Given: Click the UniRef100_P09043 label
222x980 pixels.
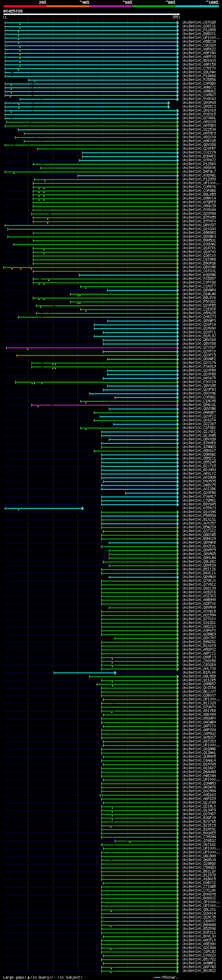Looking at the screenshot, I should click(x=199, y=99).
